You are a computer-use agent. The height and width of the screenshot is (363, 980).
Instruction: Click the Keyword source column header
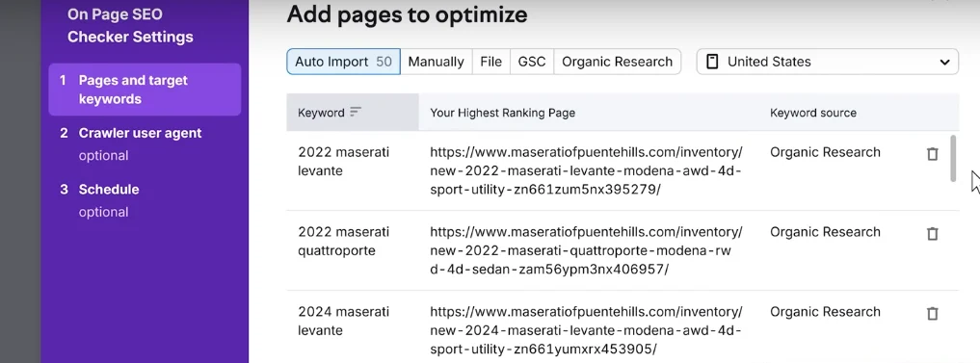point(813,113)
